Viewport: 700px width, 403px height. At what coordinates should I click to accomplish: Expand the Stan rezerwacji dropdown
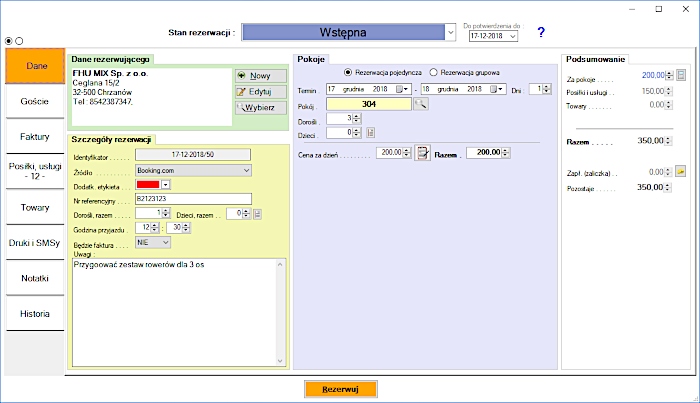(450, 33)
